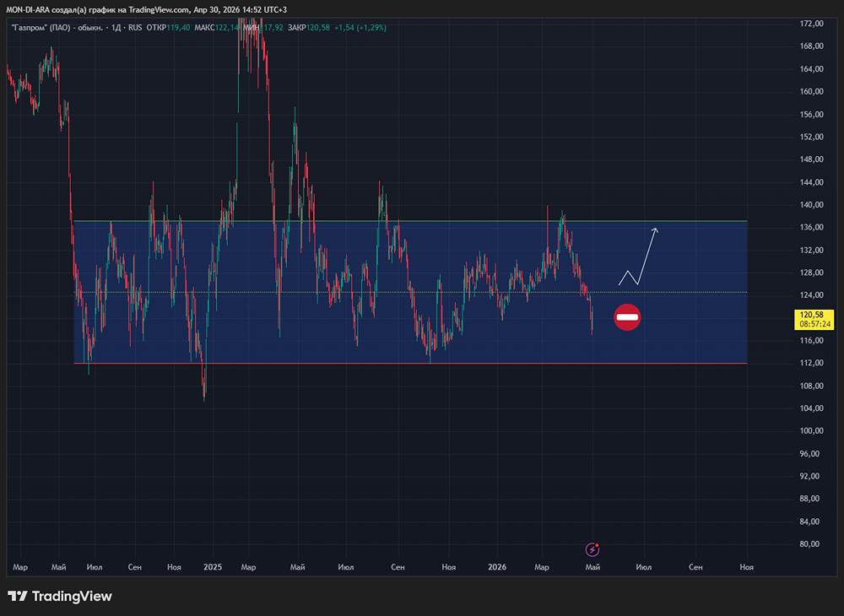Click the 2025 label on time axis
The height and width of the screenshot is (616, 844).
(x=212, y=568)
